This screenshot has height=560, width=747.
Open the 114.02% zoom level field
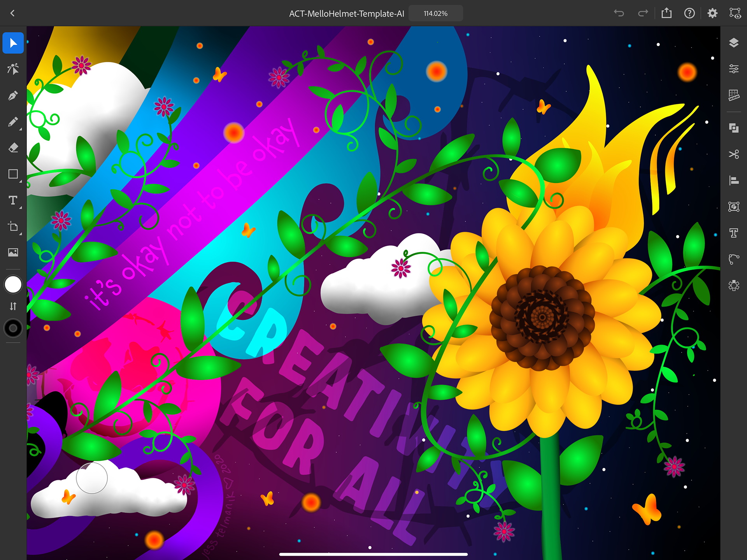coord(436,13)
